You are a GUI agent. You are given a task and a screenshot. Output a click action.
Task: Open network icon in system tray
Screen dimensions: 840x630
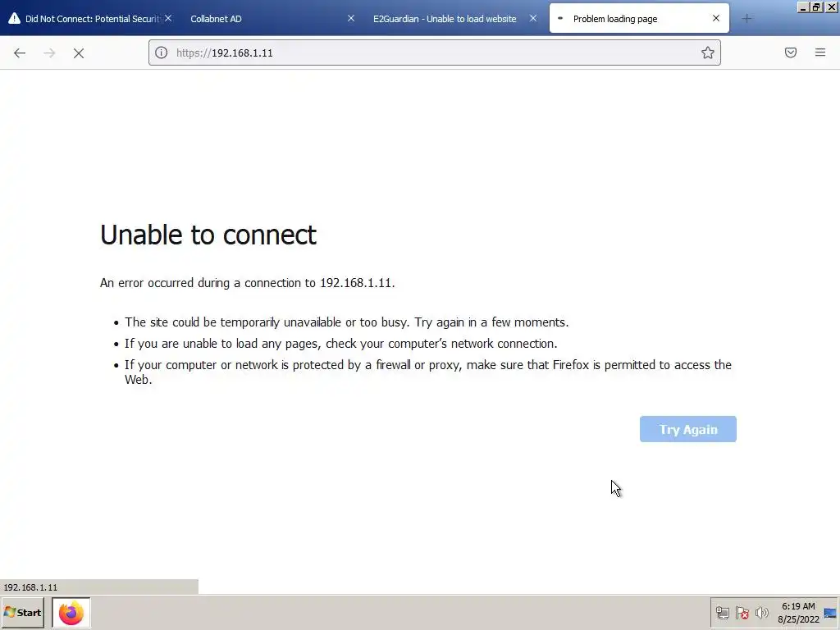(x=723, y=613)
